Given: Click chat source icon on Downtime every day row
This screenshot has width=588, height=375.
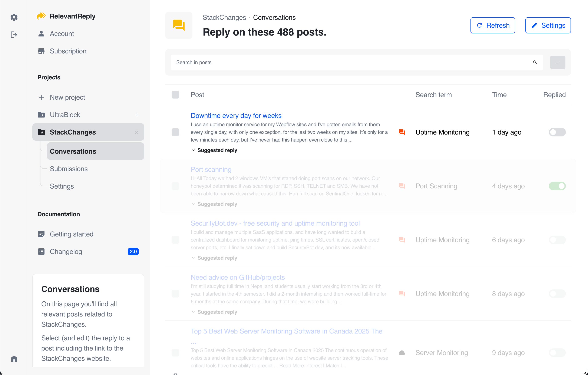Looking at the screenshot, I should pyautogui.click(x=402, y=132).
